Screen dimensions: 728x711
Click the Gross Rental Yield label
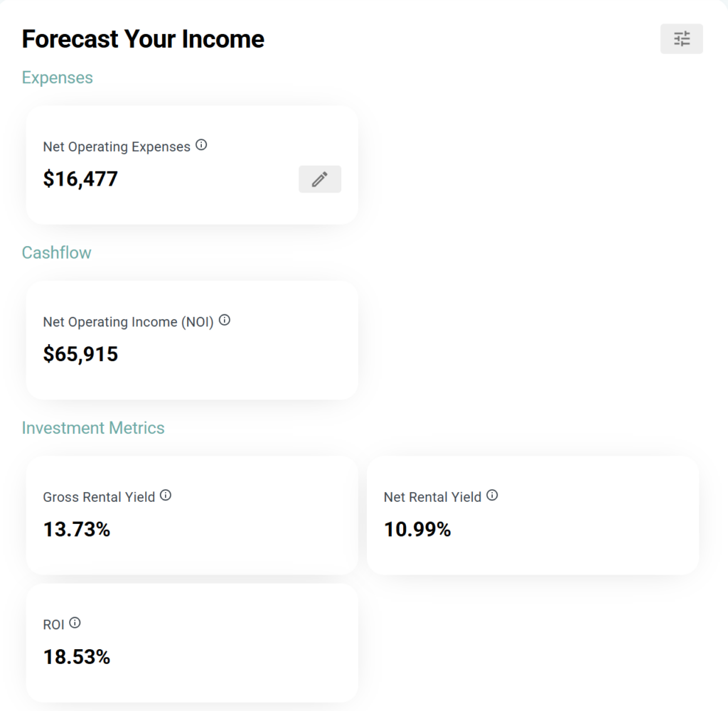99,497
